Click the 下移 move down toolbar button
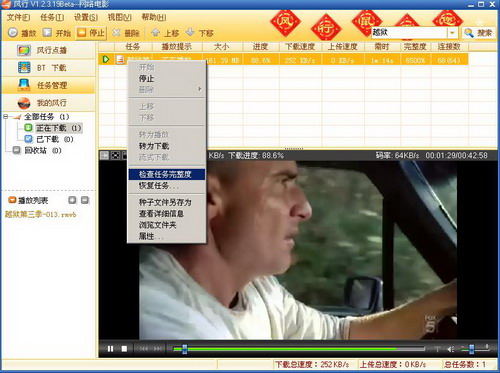The height and width of the screenshot is (373, 500). (x=200, y=33)
